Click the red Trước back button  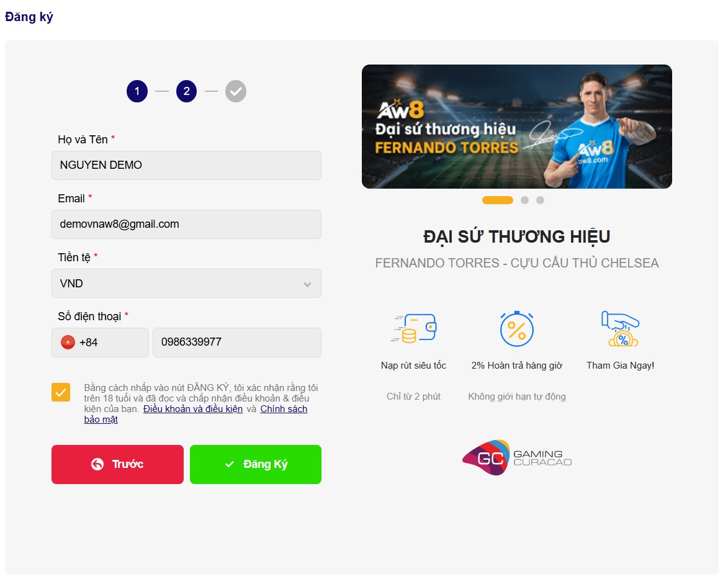pos(117,464)
